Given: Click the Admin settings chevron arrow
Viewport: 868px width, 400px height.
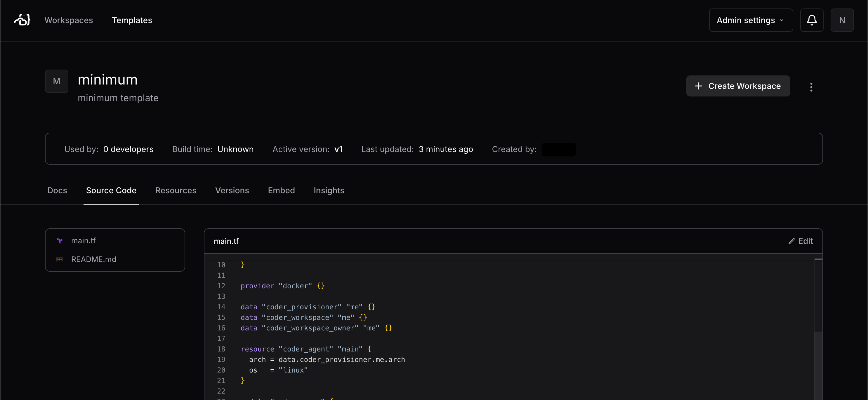Looking at the screenshot, I should 781,20.
